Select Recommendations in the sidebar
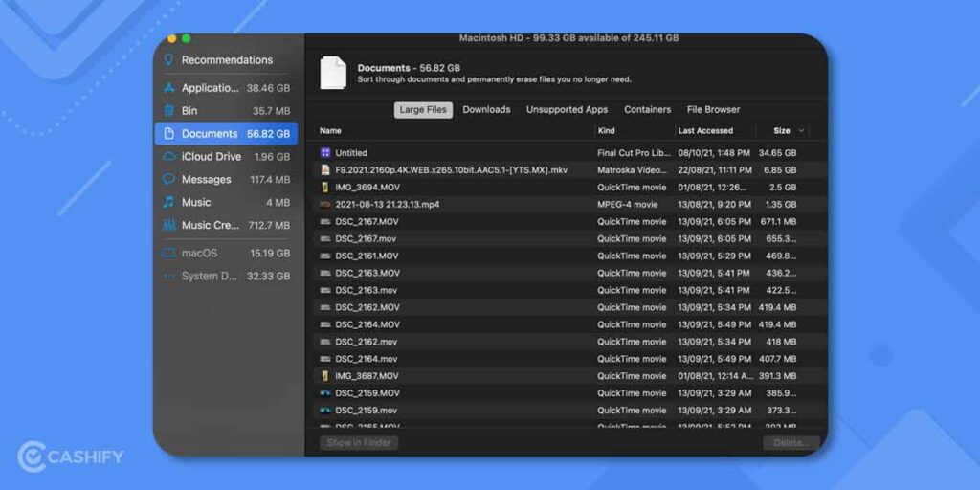The height and width of the screenshot is (490, 980). tap(226, 60)
